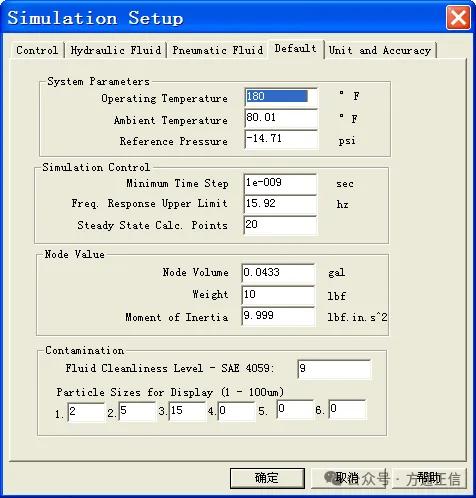This screenshot has width=476, height=498.
Task: Click particle size field 1
Action: click(86, 412)
